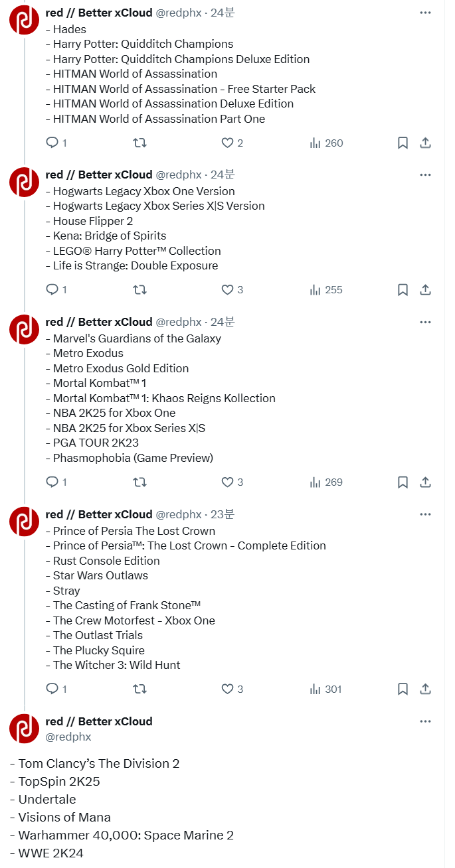Bookmark the Marvel's Guardians list tweet
The width and height of the screenshot is (455, 868).
point(403,482)
